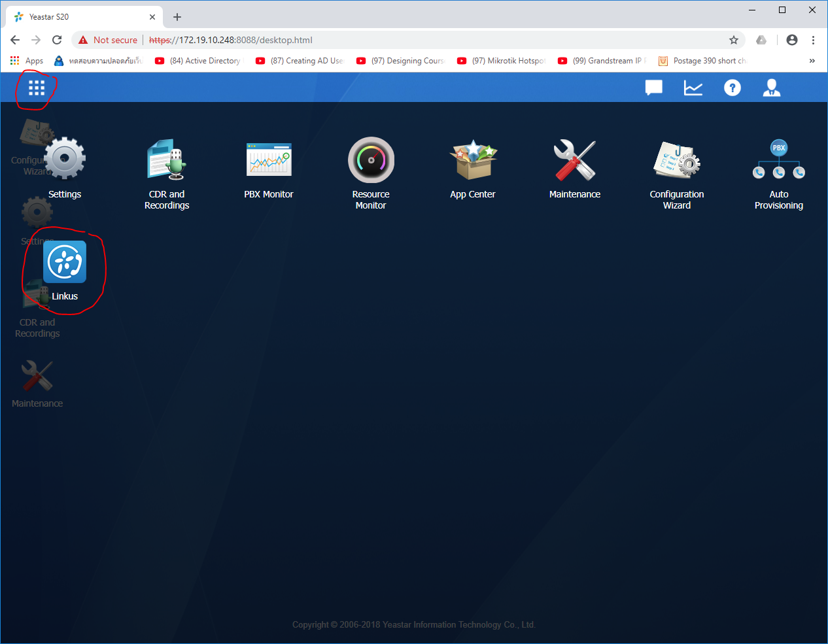
Task: Open the Thai-text bookmark
Action: coord(97,61)
